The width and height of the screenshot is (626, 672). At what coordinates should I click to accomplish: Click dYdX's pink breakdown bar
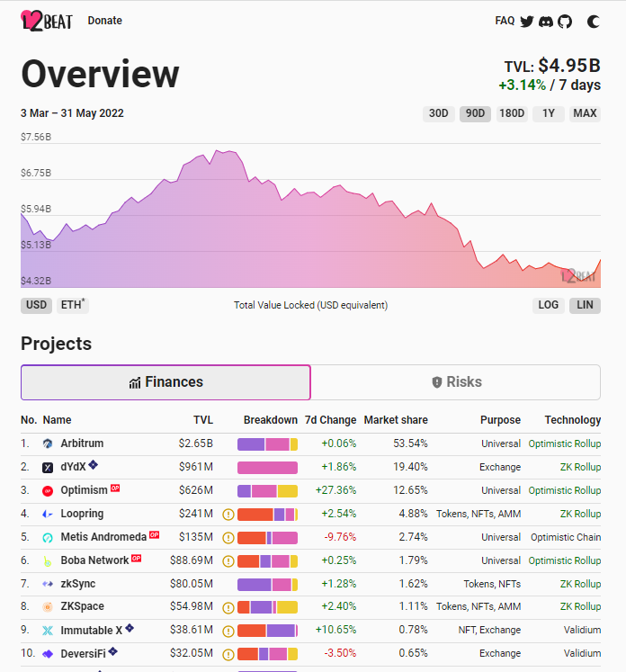coord(267,468)
